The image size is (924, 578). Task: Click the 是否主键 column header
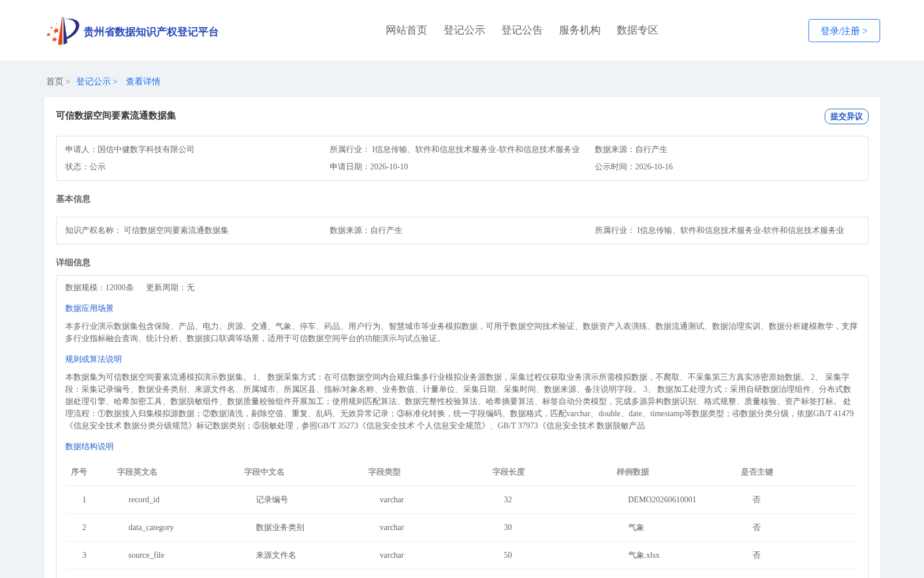pyautogui.click(x=757, y=472)
